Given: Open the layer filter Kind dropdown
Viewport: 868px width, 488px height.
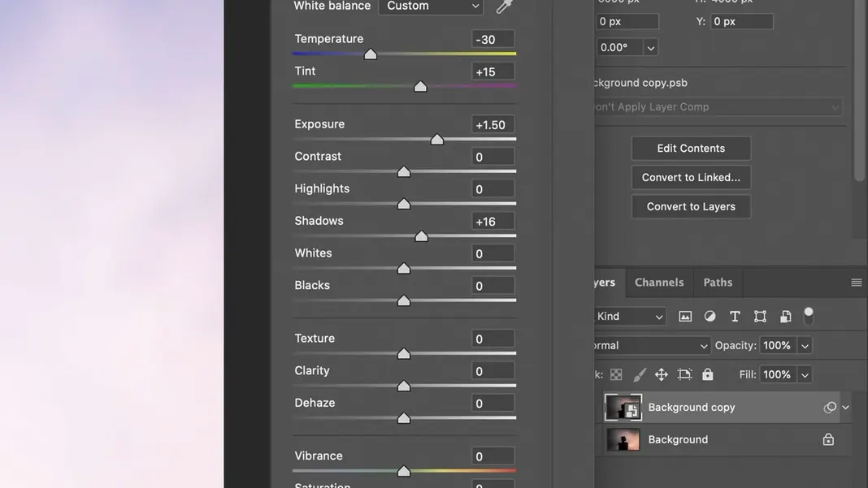Looking at the screenshot, I should pos(629,317).
